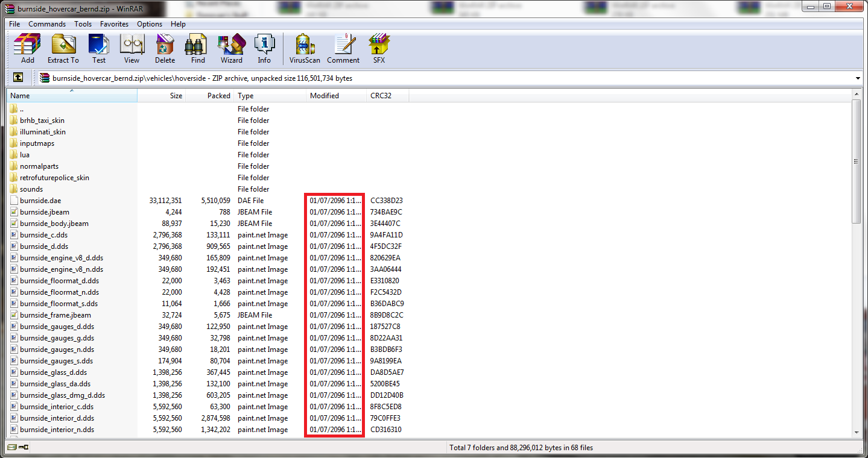
Task: Click the SFX toolbar icon
Action: tap(379, 48)
